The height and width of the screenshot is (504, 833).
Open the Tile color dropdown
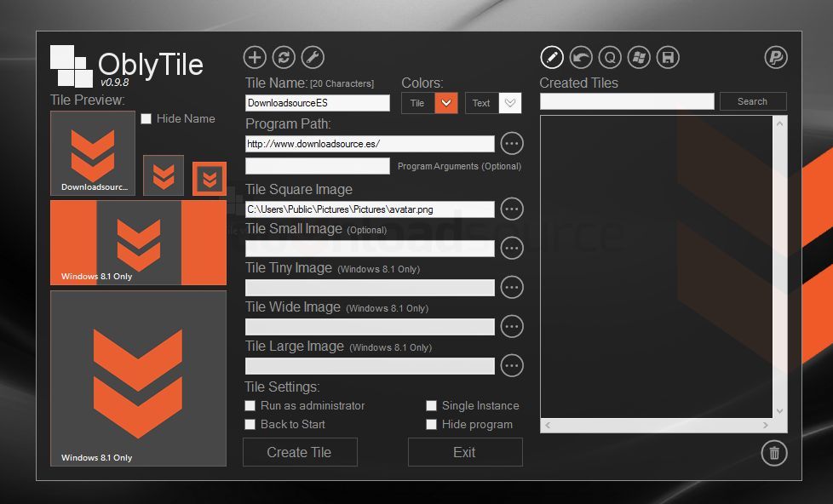(446, 103)
